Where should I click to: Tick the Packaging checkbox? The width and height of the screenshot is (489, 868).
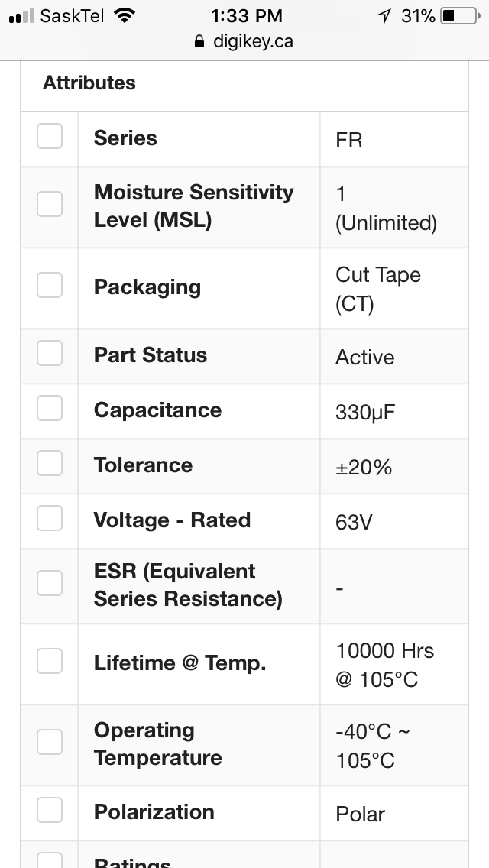point(50,284)
